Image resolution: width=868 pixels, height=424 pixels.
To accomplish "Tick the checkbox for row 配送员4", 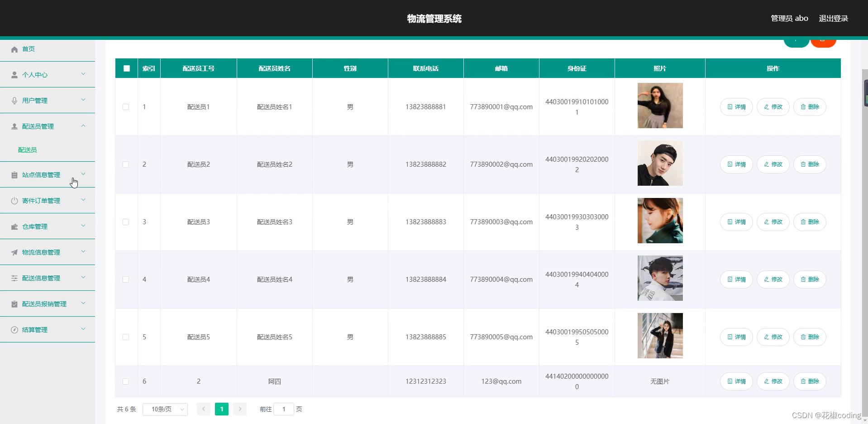I will [x=126, y=279].
